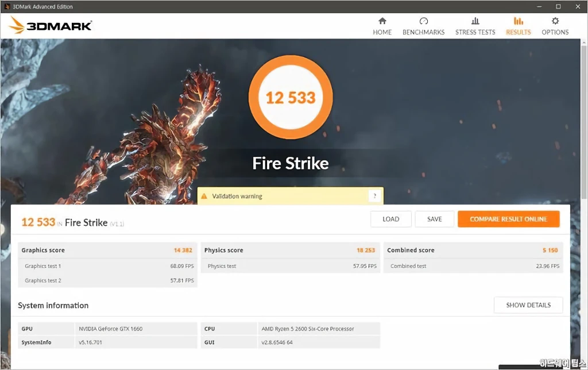The width and height of the screenshot is (588, 370).
Task: Select the Physics test row label
Action: point(222,266)
